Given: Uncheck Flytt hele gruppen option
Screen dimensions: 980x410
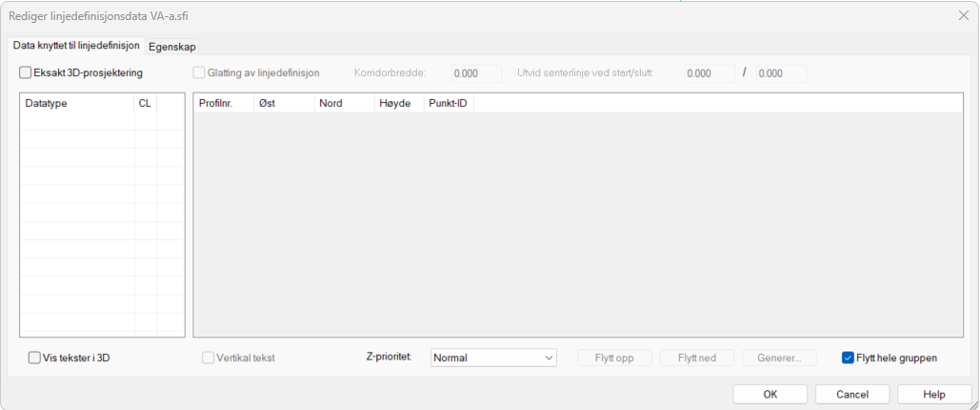Looking at the screenshot, I should tap(848, 359).
